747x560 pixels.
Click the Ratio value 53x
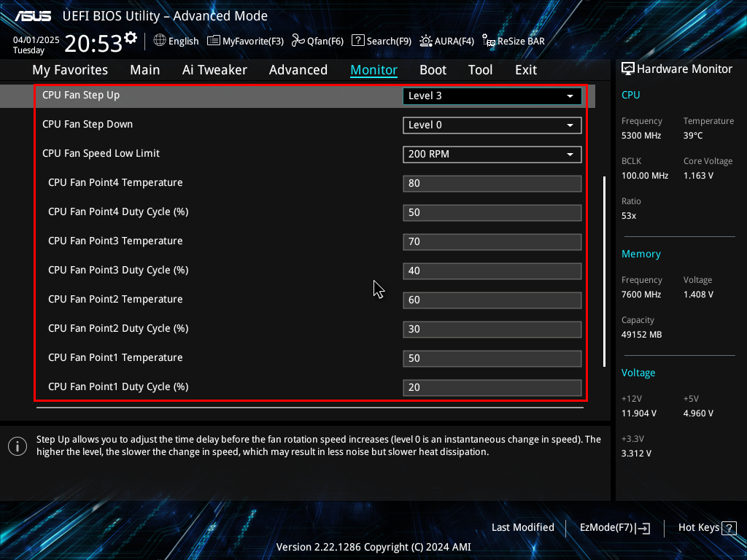[x=629, y=216]
